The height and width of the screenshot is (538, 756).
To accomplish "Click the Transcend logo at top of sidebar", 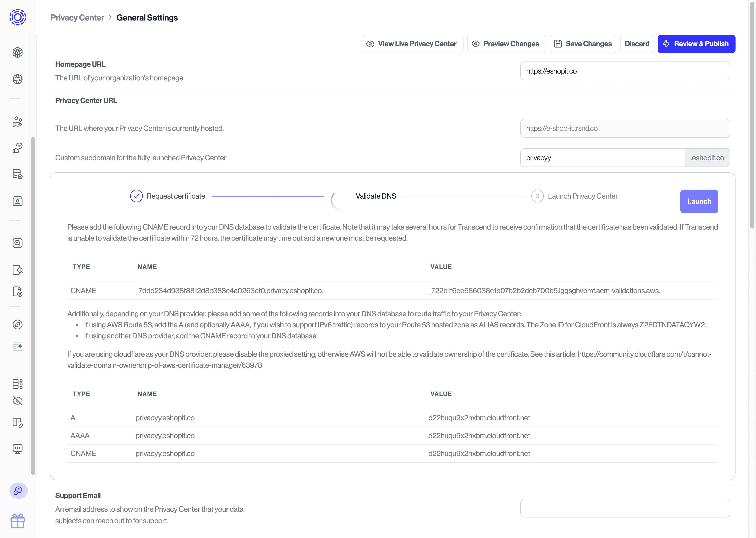I will [17, 17].
